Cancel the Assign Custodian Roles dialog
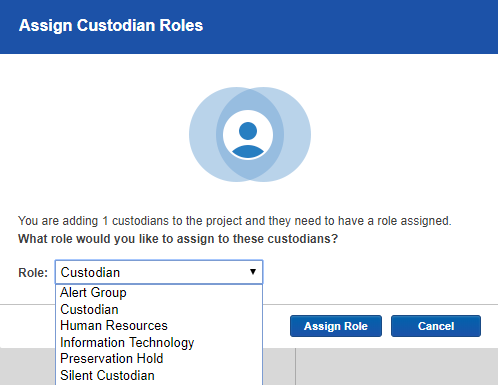Image resolution: width=498 pixels, height=385 pixels. 436,326
